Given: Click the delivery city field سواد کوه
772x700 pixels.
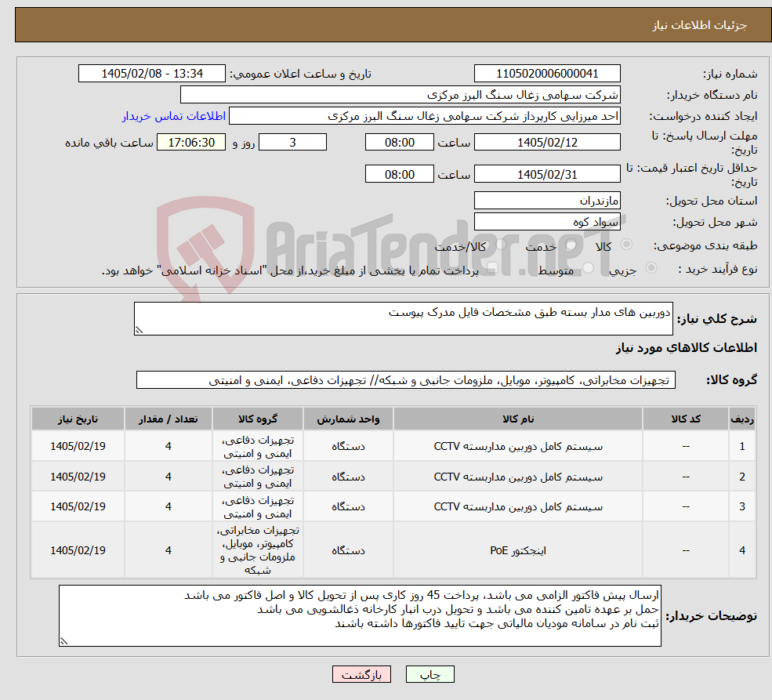Looking at the screenshot, I should click(x=547, y=222).
